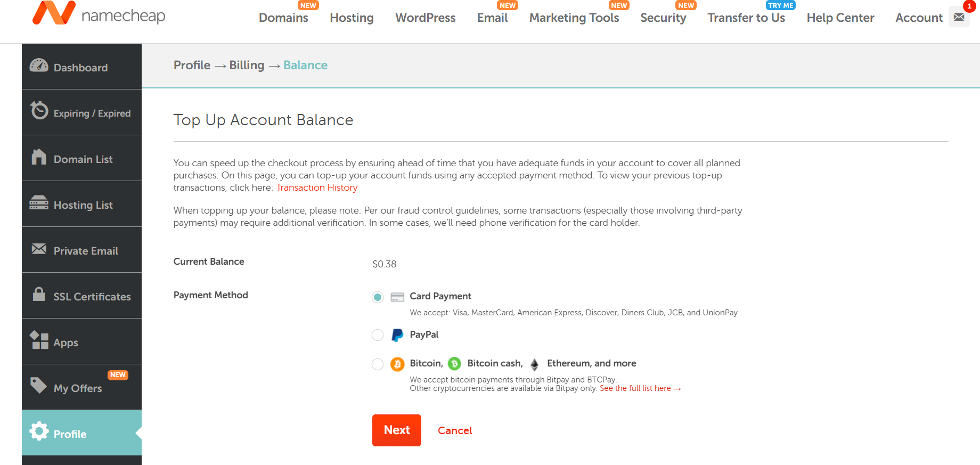Click the Cancel link
Image resolution: width=980 pixels, height=465 pixels.
[455, 430]
